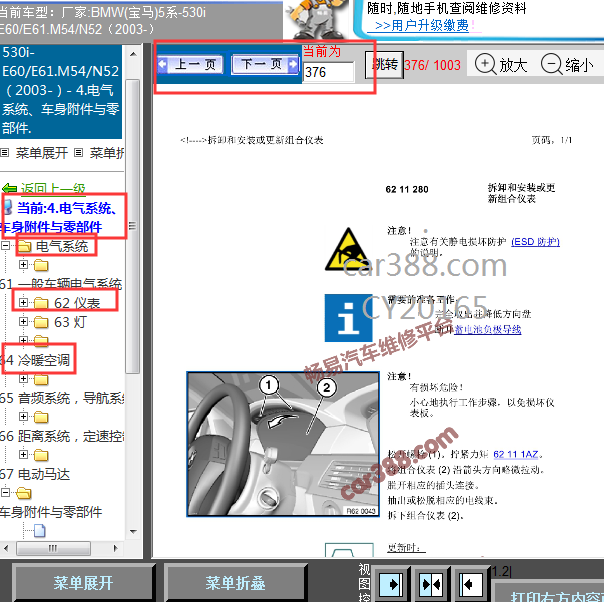The width and height of the screenshot is (604, 602).
Task: Click the bottom 菜单折叠 button
Action: [235, 583]
